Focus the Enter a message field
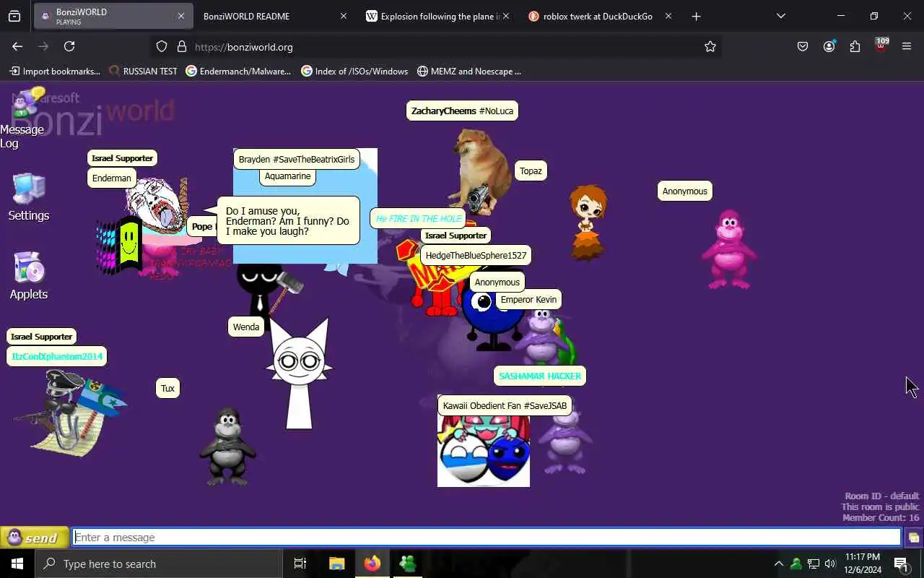Viewport: 924px width, 578px height. (x=487, y=537)
